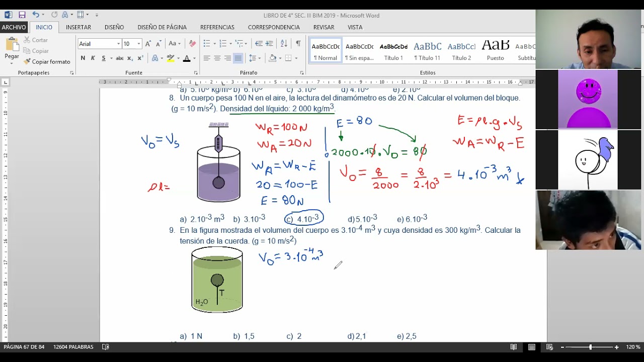The width and height of the screenshot is (644, 362).
Task: Undo the last action
Action: [x=35, y=15]
